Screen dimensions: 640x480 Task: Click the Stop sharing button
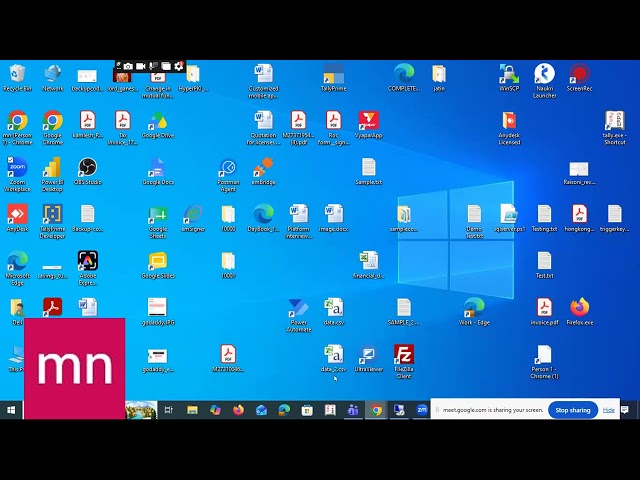coord(573,410)
